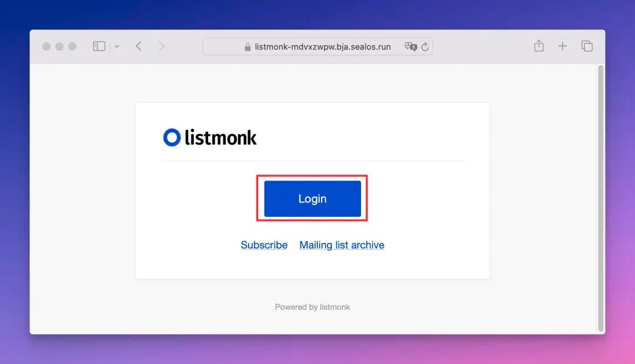Expand the sidebar dropdown chevron
The height and width of the screenshot is (364, 635).
(116, 46)
